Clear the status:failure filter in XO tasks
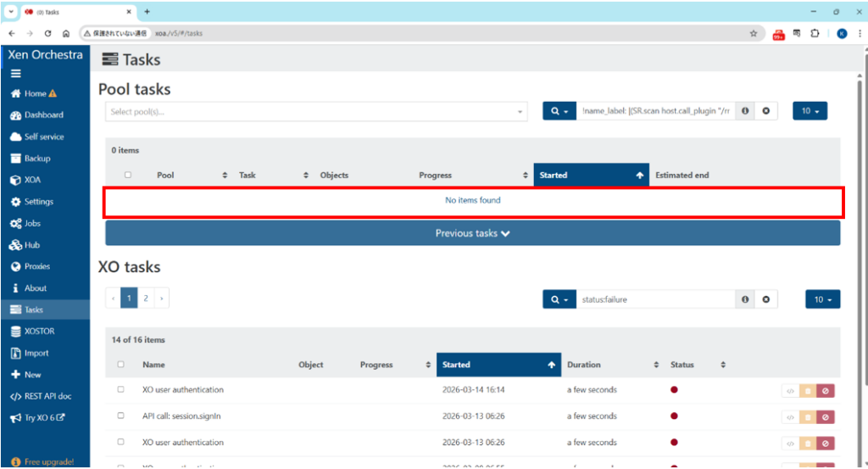868x469 pixels. coord(765,299)
